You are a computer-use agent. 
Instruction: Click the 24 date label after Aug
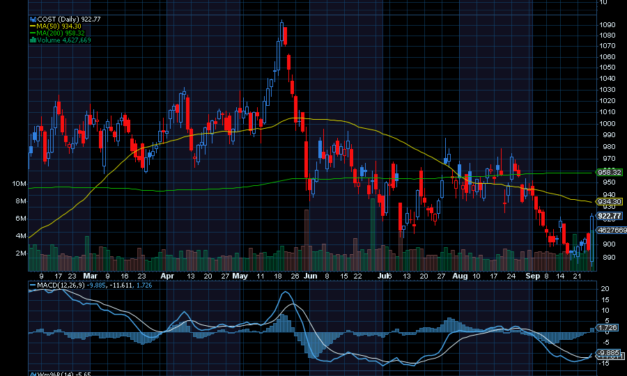pyautogui.click(x=511, y=276)
